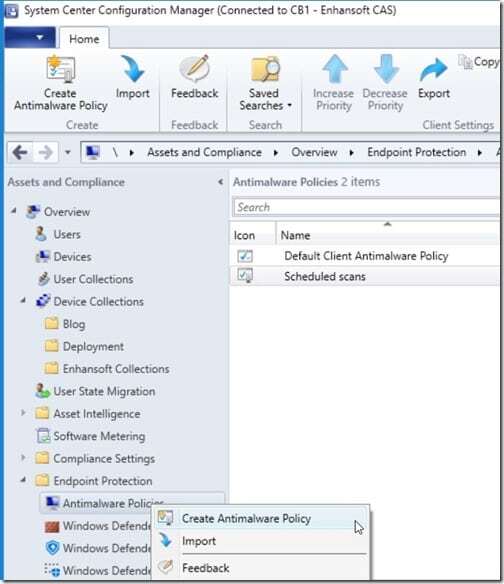Screen dimensions: 504x584
Task: Select Overview in navigation tree
Action: (x=67, y=212)
